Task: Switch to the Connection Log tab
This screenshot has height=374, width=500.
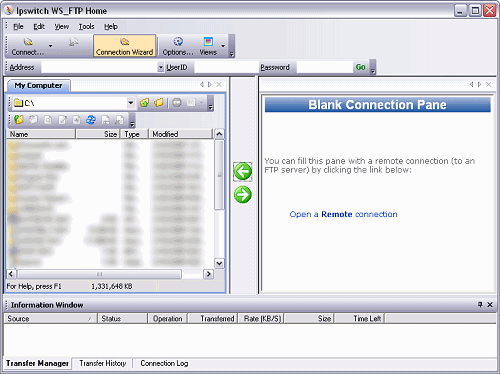Action: click(x=164, y=363)
